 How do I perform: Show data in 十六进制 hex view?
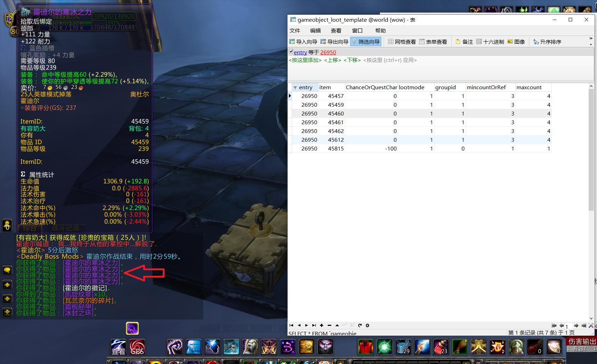(490, 42)
